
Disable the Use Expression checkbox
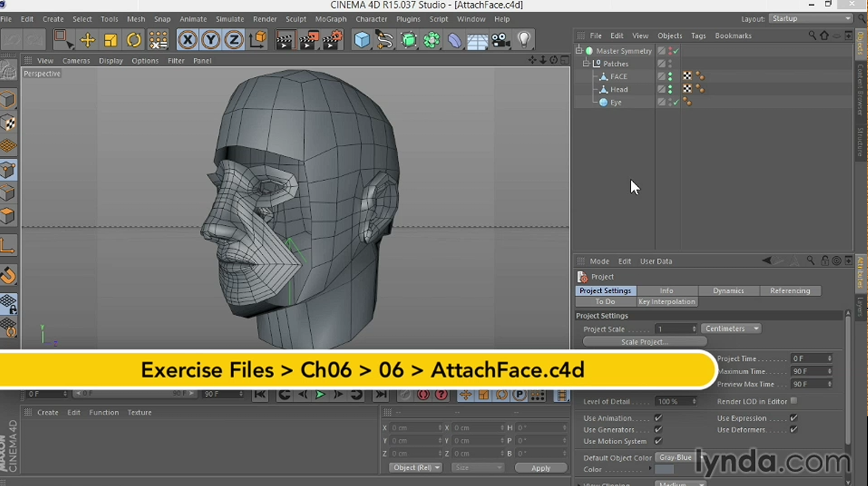(x=793, y=418)
